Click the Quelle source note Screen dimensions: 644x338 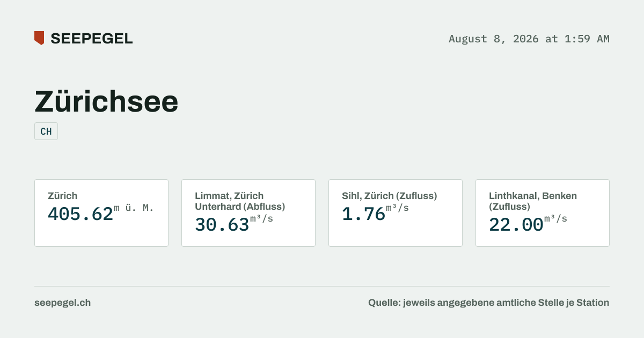pyautogui.click(x=488, y=303)
